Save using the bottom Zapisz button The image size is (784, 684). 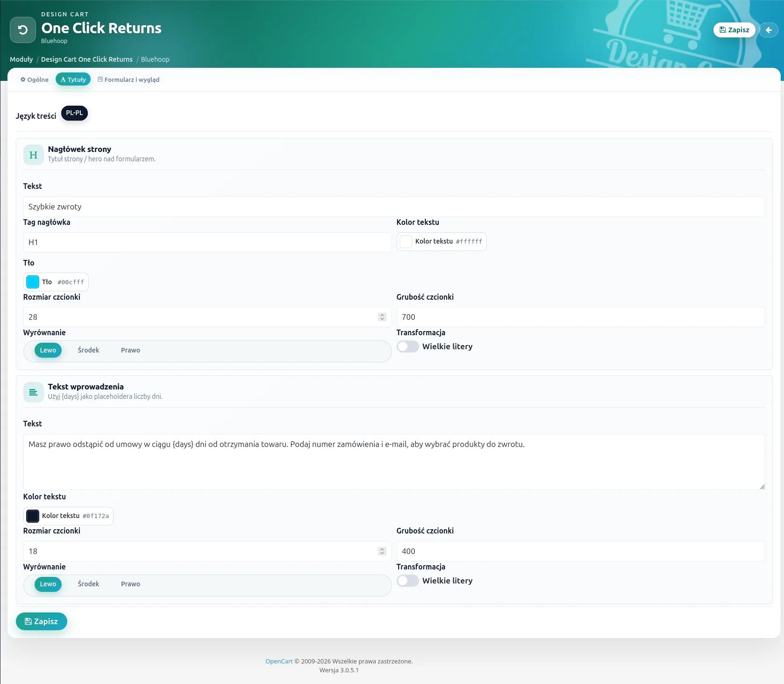pos(42,621)
